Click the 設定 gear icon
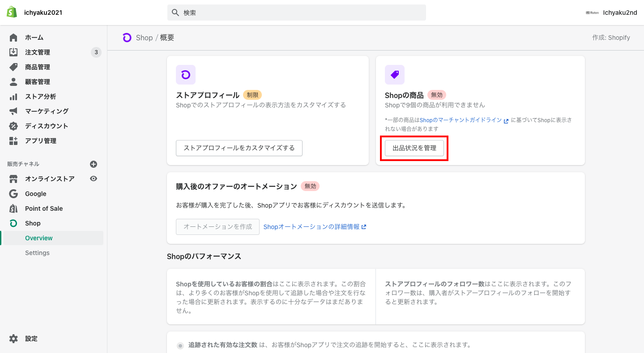Image resolution: width=644 pixels, height=353 pixels. (13, 339)
